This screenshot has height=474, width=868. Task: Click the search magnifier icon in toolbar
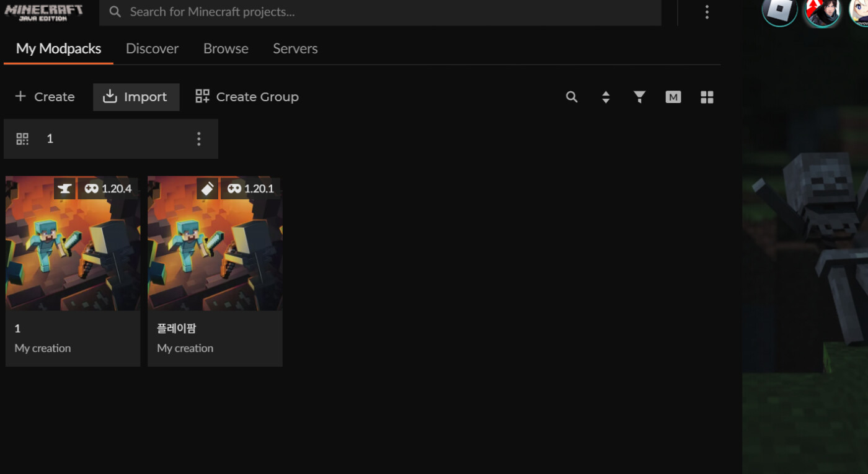tap(572, 97)
